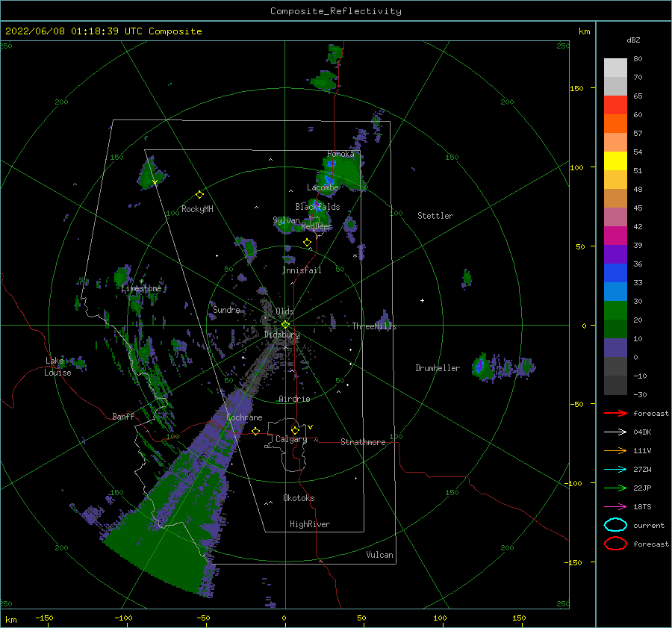Viewport: 672px width, 628px height.
Task: Click the yellow diamond marker below RedDeer
Action: (x=307, y=243)
